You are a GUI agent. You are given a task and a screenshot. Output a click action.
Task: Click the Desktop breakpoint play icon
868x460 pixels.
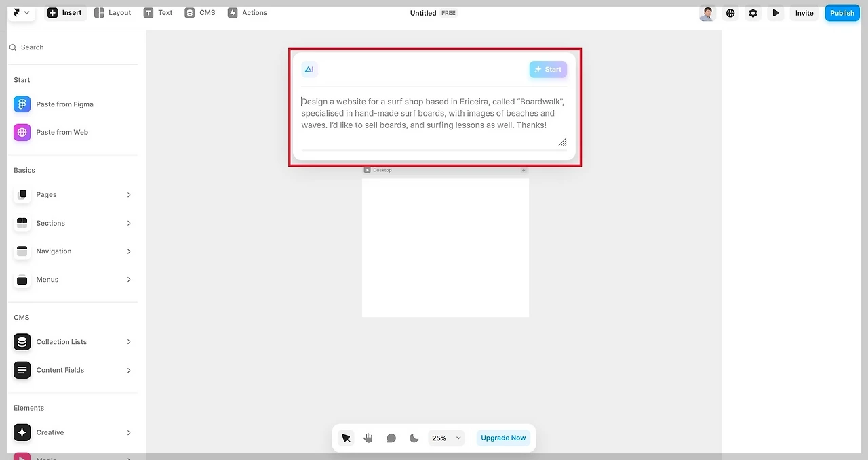[x=367, y=170]
